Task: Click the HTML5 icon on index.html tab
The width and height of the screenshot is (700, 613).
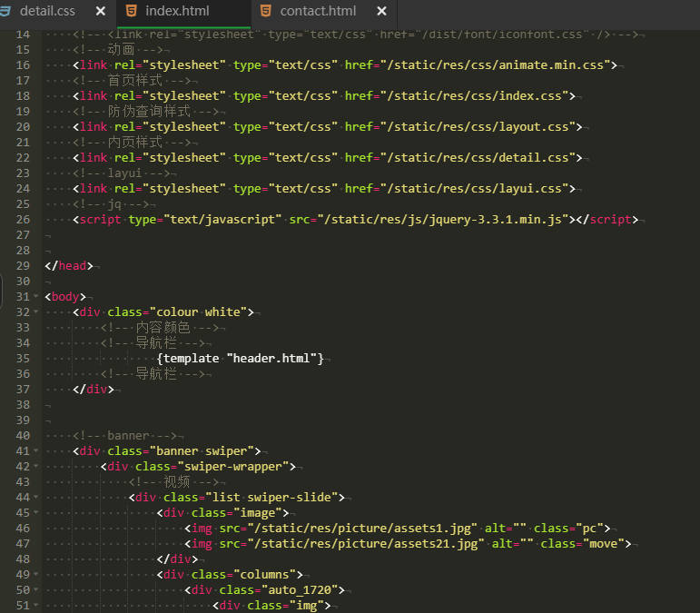Action: (132, 11)
